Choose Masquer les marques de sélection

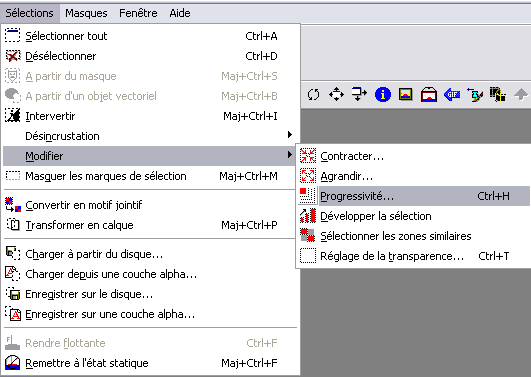(x=150, y=176)
